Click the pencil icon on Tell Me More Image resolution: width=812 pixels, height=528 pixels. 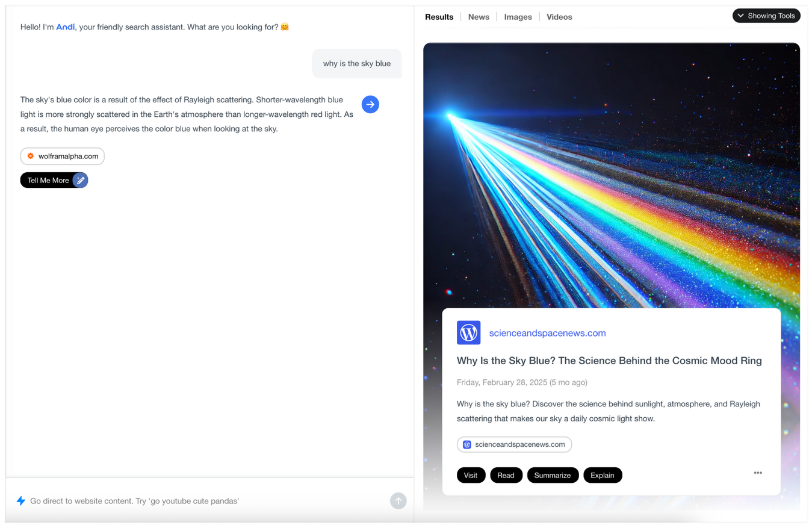81,180
